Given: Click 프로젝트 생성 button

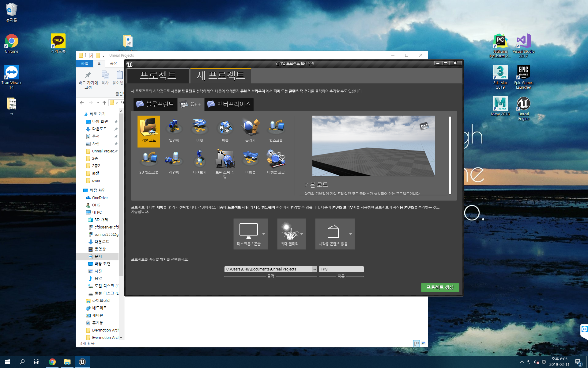Looking at the screenshot, I should pyautogui.click(x=440, y=287).
